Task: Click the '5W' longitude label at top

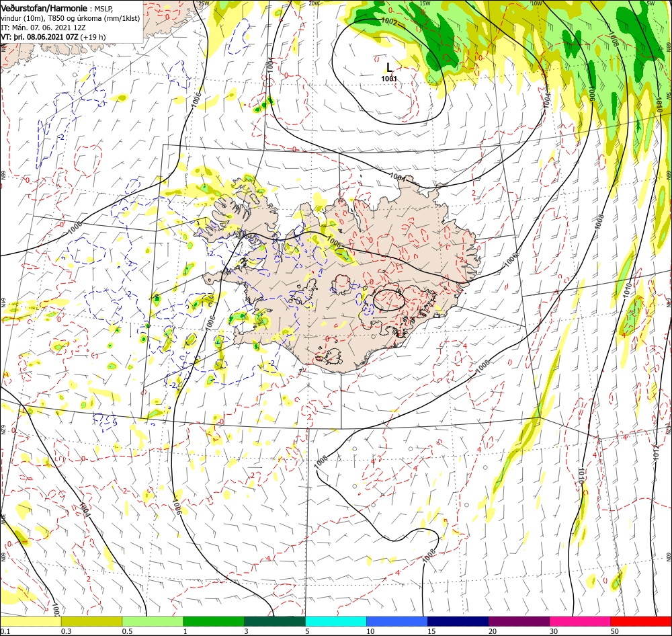Action: 651,3
